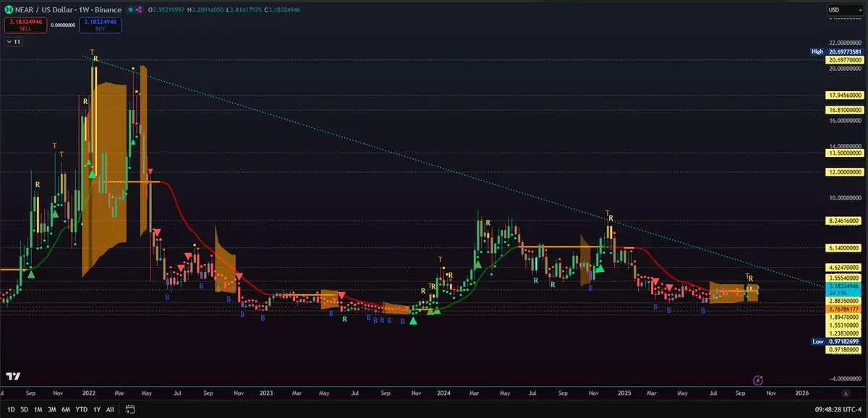Image resolution: width=868 pixels, height=418 pixels.
Task: Click the 8.24616000 yellow price label
Action: point(845,221)
